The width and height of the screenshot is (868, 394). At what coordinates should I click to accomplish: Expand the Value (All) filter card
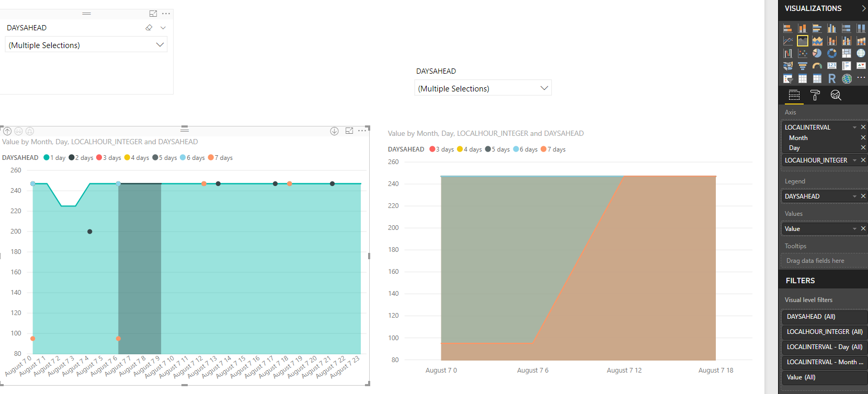pyautogui.click(x=825, y=377)
